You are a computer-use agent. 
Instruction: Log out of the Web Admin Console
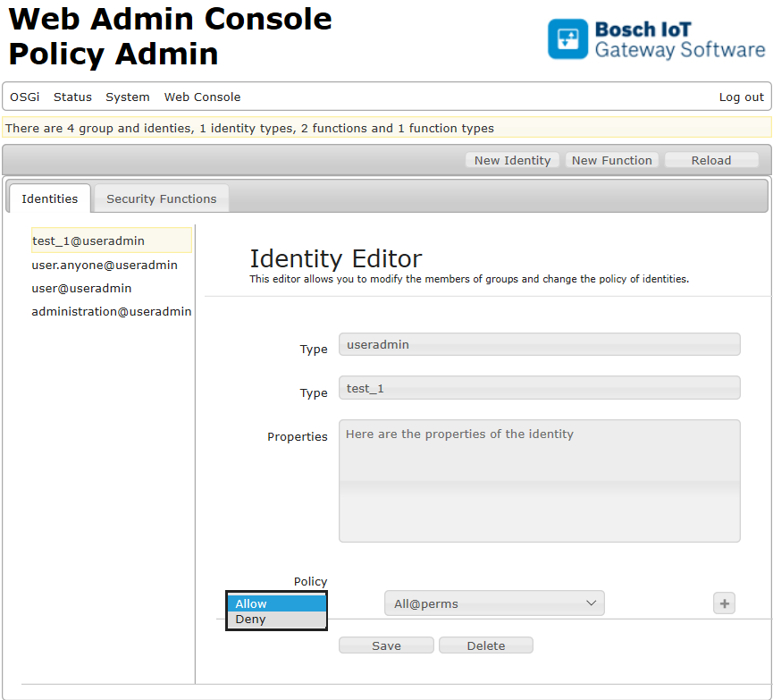click(x=741, y=97)
